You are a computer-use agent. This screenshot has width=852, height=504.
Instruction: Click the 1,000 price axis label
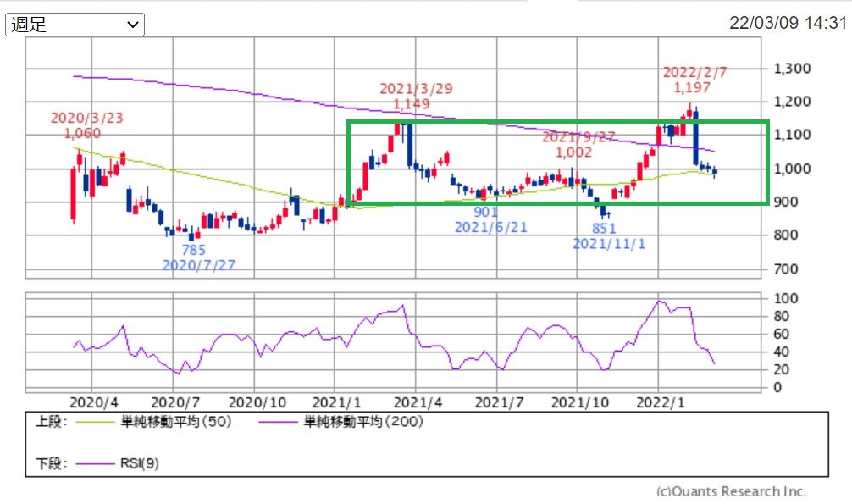pos(792,169)
